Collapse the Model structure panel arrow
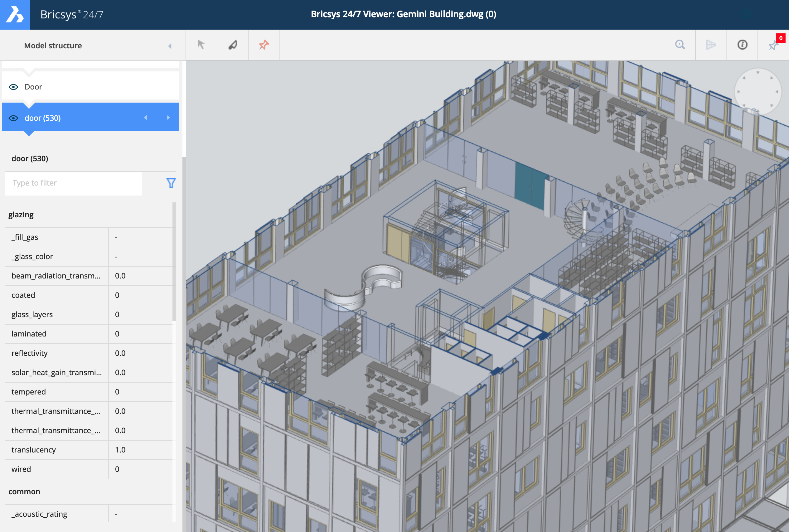 tap(170, 46)
